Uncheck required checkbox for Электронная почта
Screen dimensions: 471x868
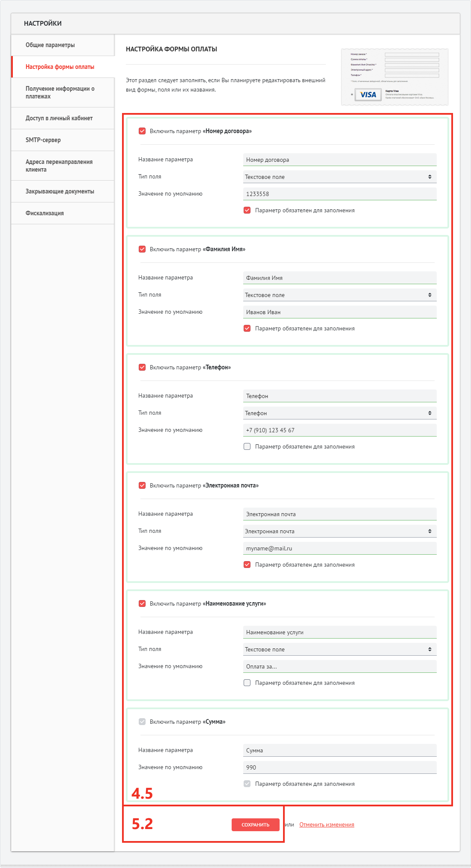tap(247, 565)
